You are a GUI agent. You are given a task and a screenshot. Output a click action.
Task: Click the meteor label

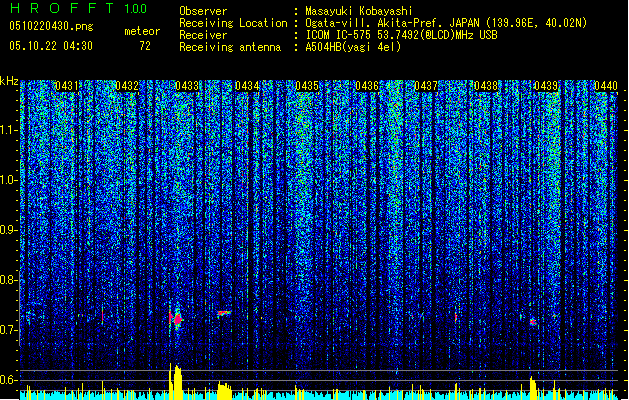click(142, 31)
